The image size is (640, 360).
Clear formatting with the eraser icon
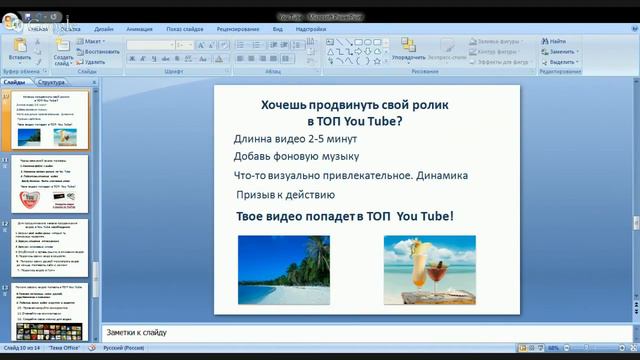tap(223, 45)
